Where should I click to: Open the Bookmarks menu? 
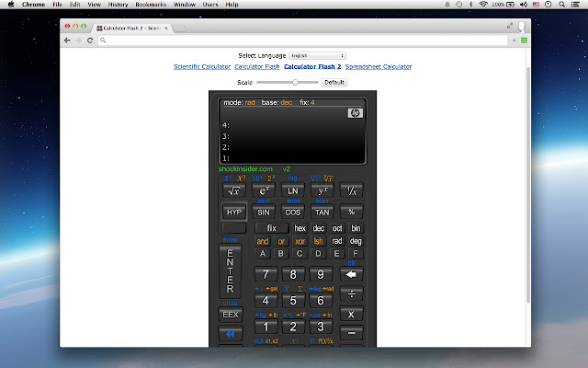pos(151,5)
